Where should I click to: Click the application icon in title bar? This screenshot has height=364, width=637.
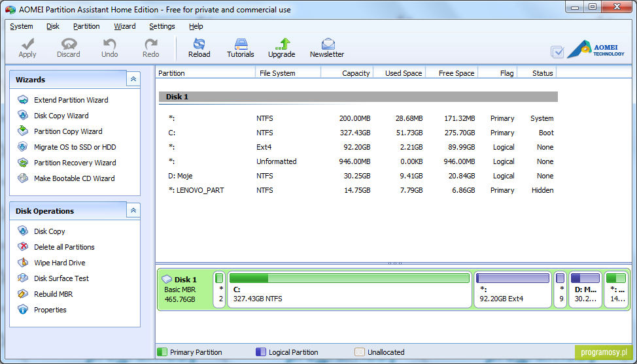tap(10, 10)
